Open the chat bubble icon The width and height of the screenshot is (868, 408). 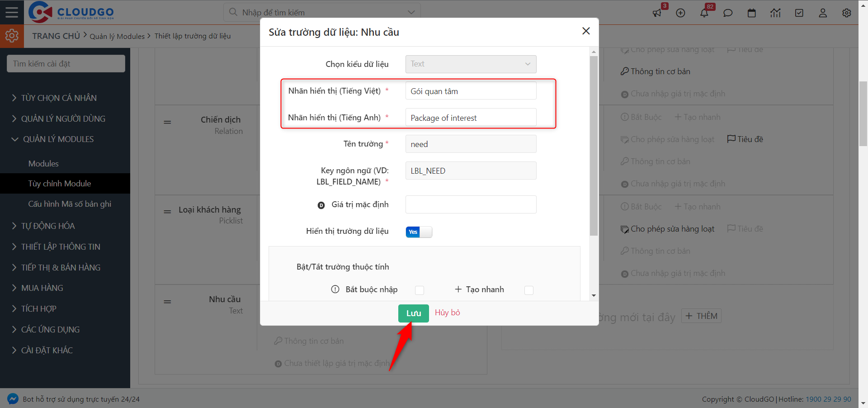(x=728, y=13)
